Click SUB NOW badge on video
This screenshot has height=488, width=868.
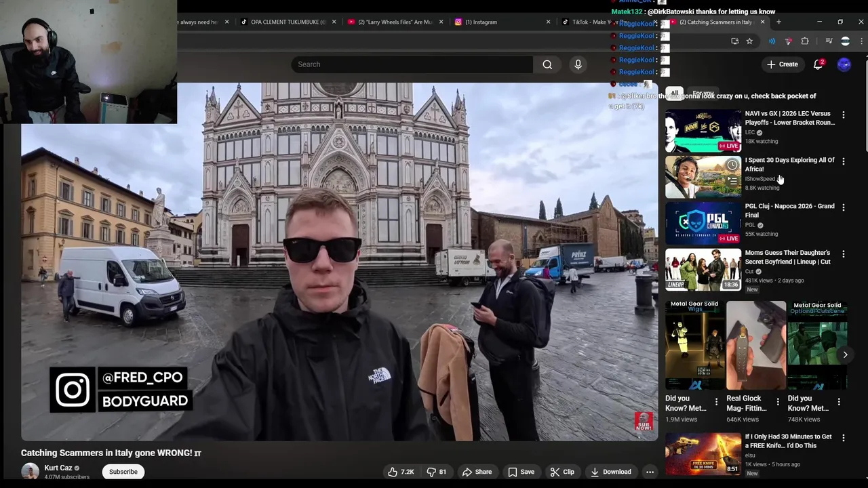pyautogui.click(x=644, y=421)
